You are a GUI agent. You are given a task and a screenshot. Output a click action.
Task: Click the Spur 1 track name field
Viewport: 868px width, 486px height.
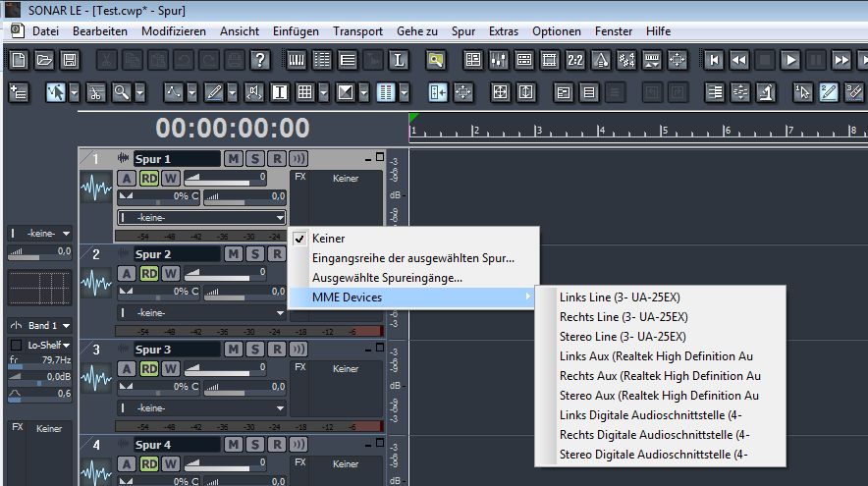(177, 159)
